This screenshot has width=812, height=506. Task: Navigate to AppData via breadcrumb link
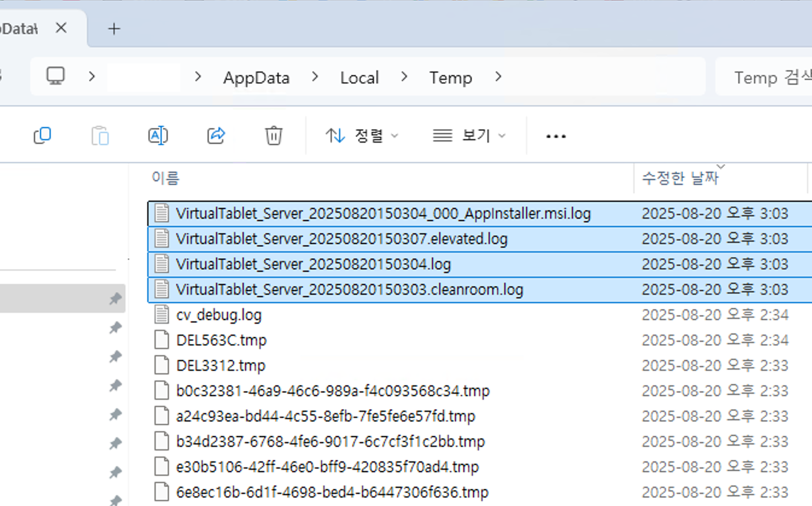256,77
